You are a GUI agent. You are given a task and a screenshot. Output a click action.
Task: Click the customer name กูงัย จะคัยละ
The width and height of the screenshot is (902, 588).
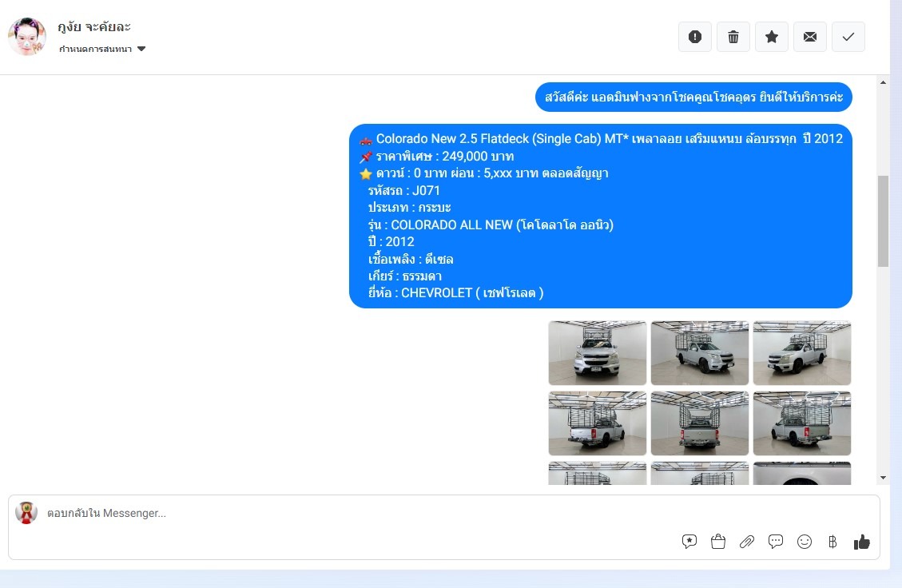[94, 26]
